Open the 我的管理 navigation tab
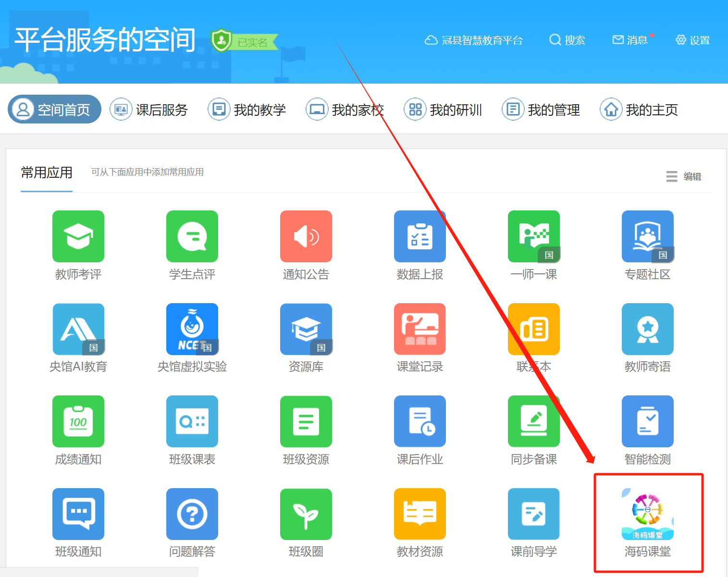This screenshot has height=577, width=728. click(x=542, y=110)
